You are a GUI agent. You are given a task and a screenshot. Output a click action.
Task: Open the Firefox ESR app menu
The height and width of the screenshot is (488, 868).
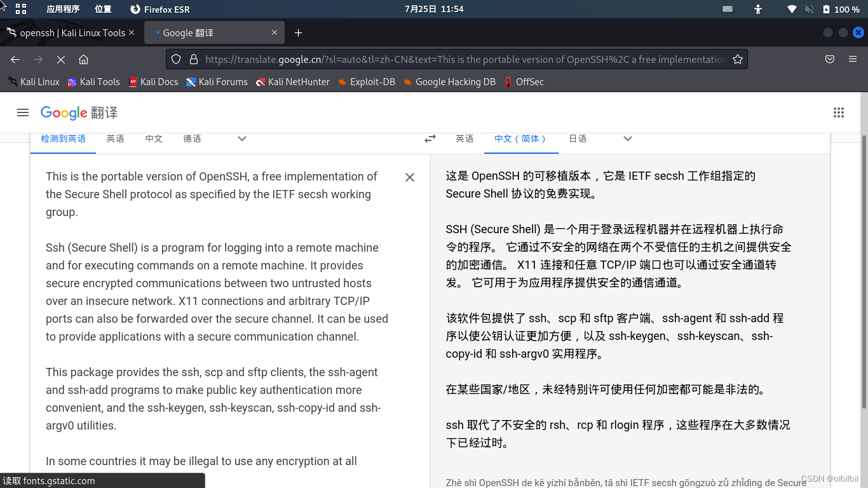pyautogui.click(x=160, y=9)
